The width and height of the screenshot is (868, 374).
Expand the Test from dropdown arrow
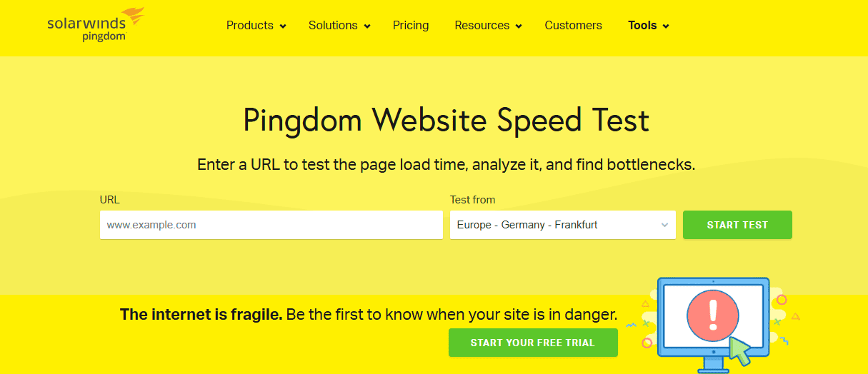click(664, 225)
